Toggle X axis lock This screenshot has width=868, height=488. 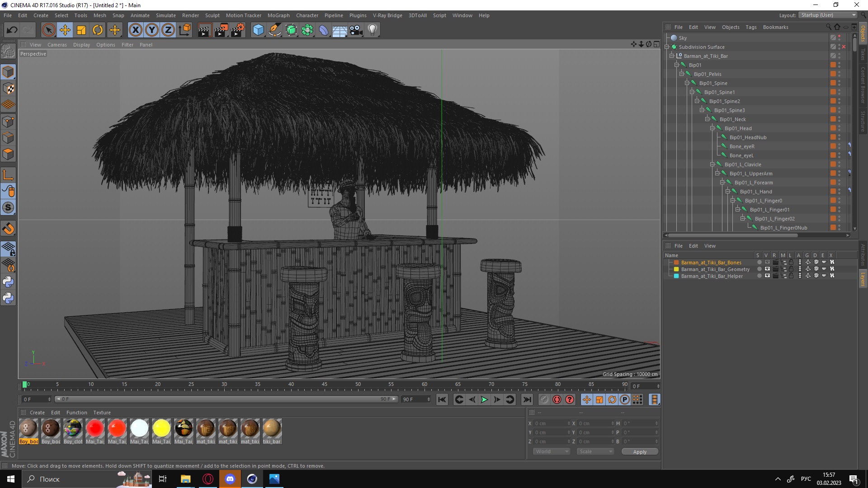click(136, 30)
